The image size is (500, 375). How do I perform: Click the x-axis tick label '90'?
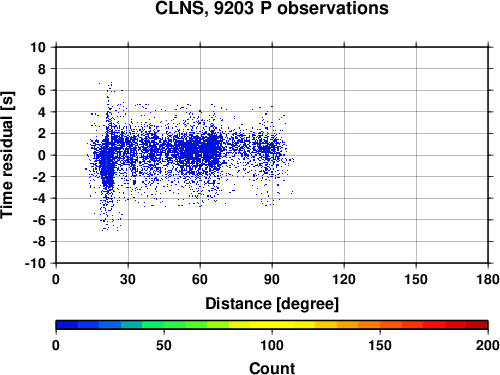pos(272,279)
